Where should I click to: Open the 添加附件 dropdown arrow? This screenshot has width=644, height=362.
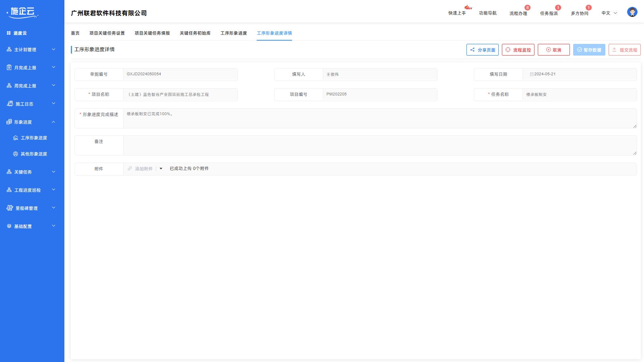[161, 169]
